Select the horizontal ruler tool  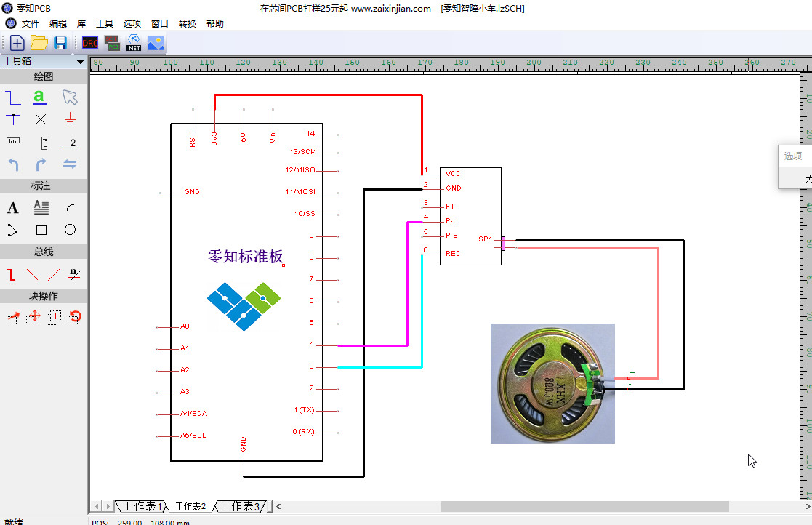pos(13,141)
